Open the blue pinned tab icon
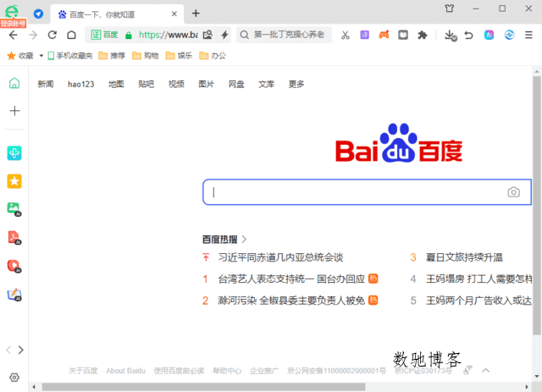The width and height of the screenshot is (542, 392). [38, 14]
